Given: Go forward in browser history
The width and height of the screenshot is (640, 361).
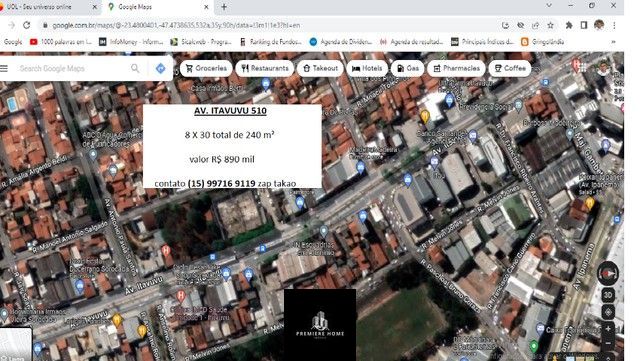Looking at the screenshot, I should click(x=11, y=25).
